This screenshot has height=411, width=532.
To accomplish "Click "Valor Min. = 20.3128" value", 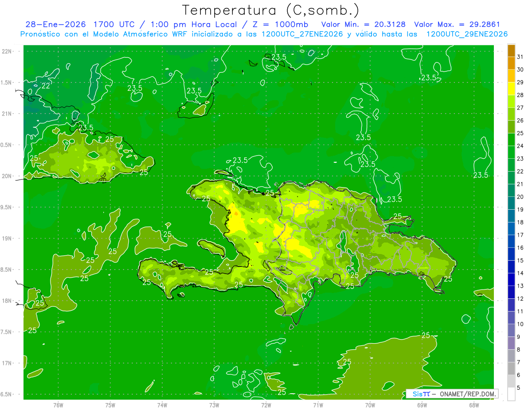I will click(x=364, y=24).
